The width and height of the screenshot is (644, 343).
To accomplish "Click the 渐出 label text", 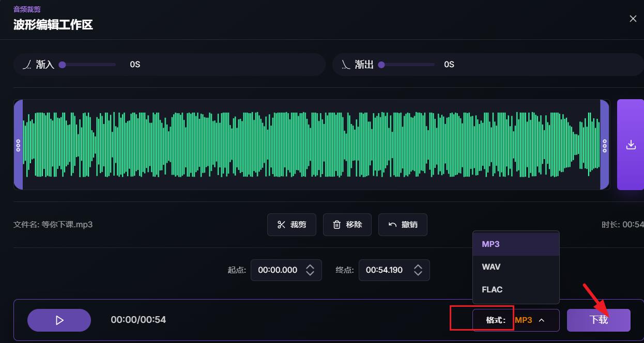I will coord(364,65).
